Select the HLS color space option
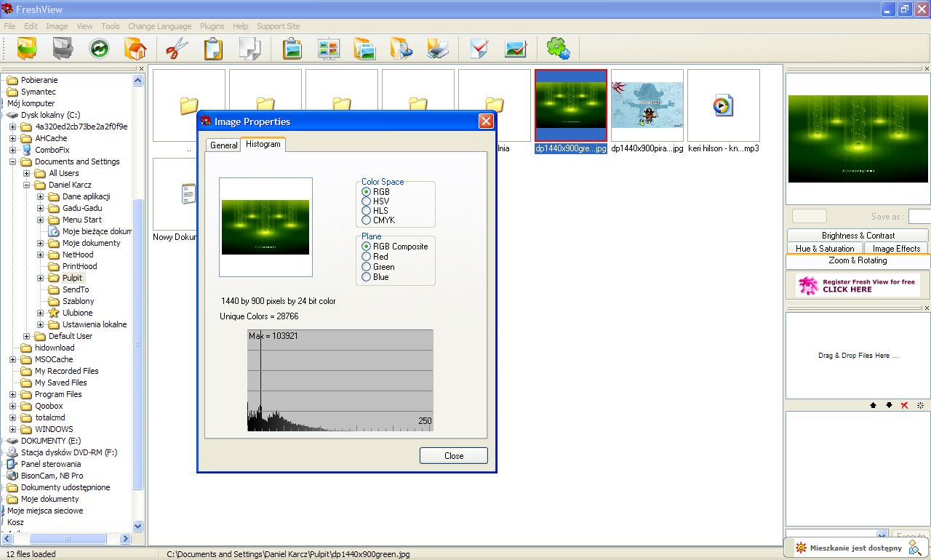 click(366, 211)
